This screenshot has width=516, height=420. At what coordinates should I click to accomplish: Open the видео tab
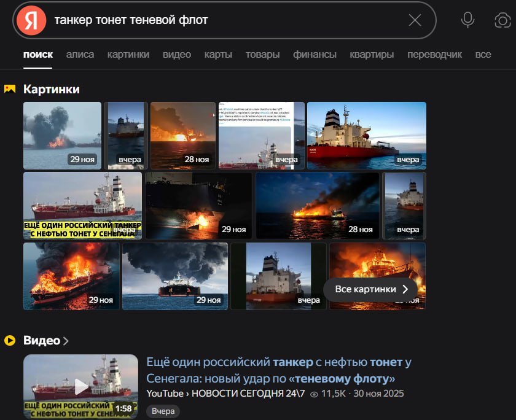tap(176, 54)
